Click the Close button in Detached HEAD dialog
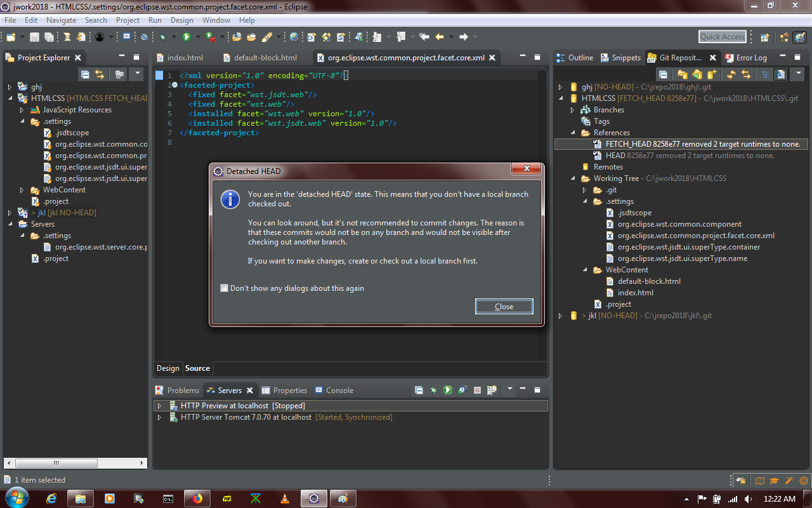The height and width of the screenshot is (508, 812). pos(504,307)
